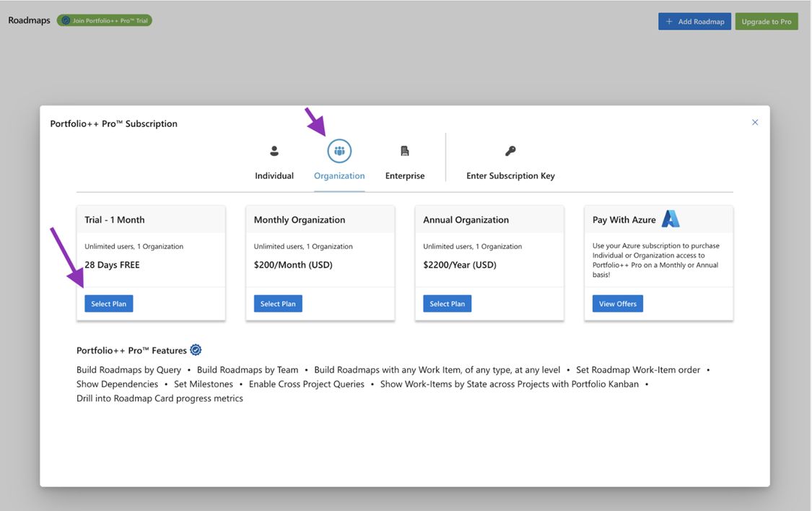
Task: Click the plus icon on Add Roadmap
Action: [669, 22]
